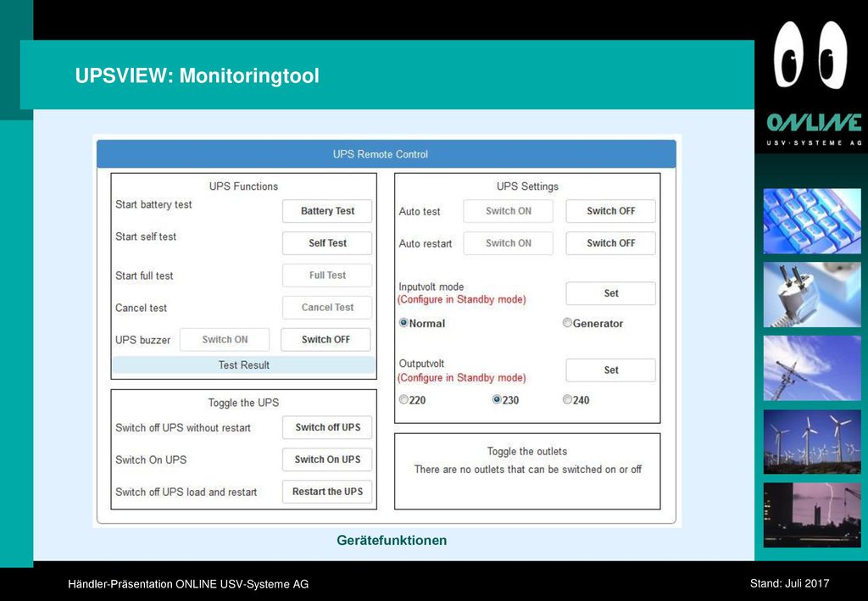Click the ONLINE USV-Systeme logo
The height and width of the screenshot is (601, 868).
click(x=813, y=129)
